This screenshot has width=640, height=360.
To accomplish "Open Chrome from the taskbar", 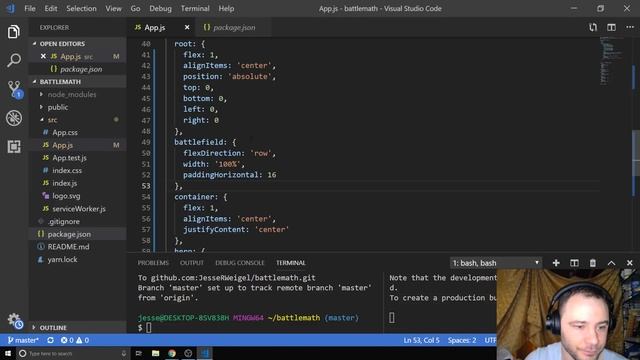I will coord(172,353).
